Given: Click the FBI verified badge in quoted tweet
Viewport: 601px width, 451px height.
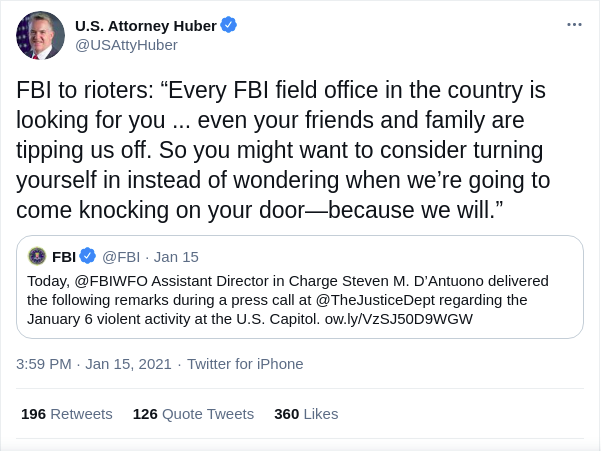Looking at the screenshot, I should pyautogui.click(x=88, y=256).
